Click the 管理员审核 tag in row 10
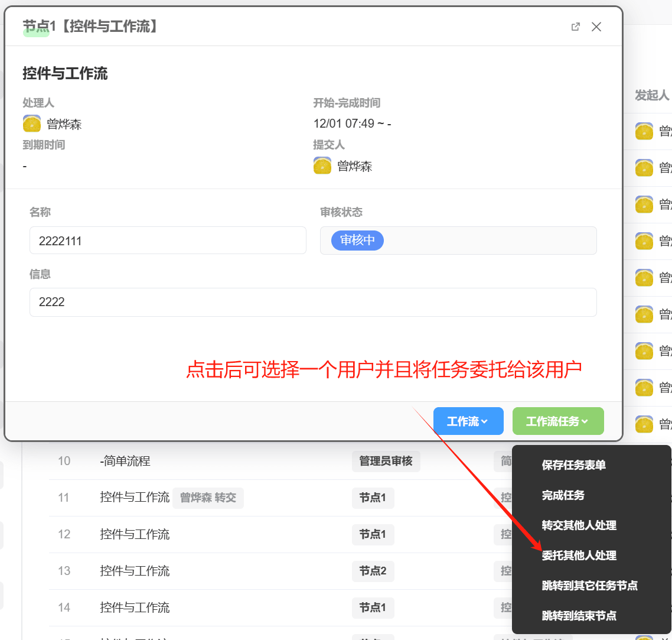 click(386, 461)
